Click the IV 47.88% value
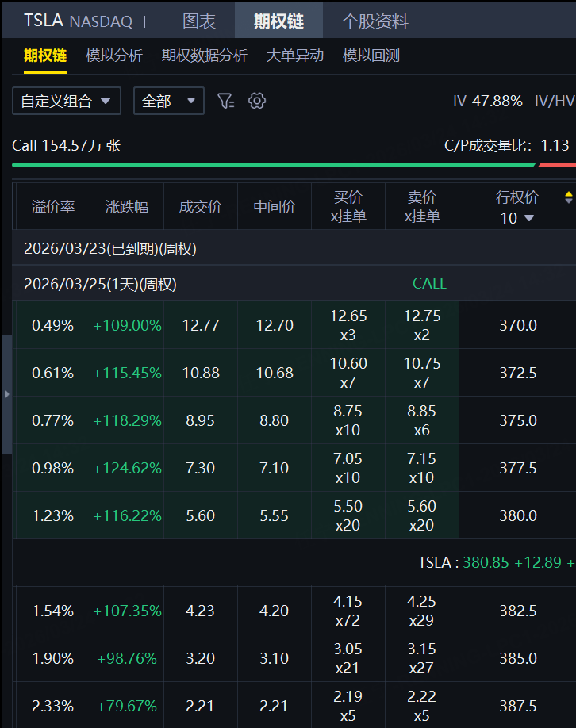The width and height of the screenshot is (576, 728). click(488, 101)
